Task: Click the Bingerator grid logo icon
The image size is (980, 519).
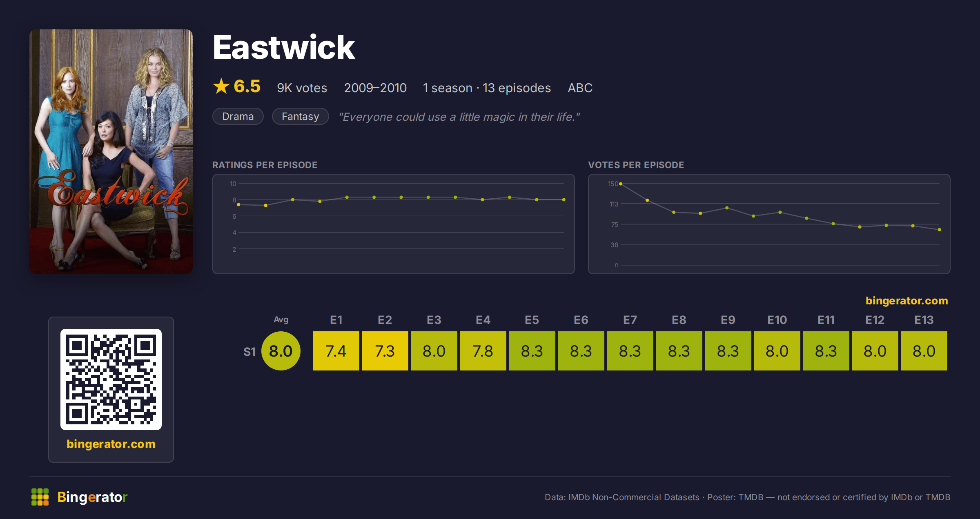Action: 40,497
